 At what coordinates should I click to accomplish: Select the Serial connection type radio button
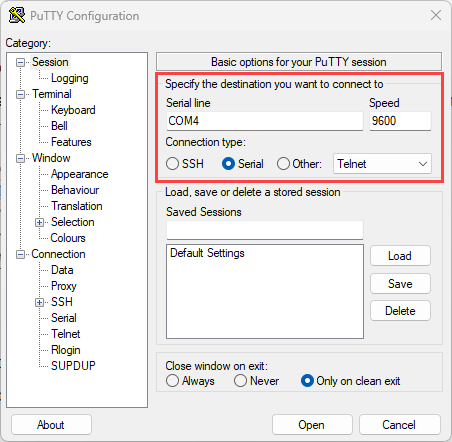[228, 164]
